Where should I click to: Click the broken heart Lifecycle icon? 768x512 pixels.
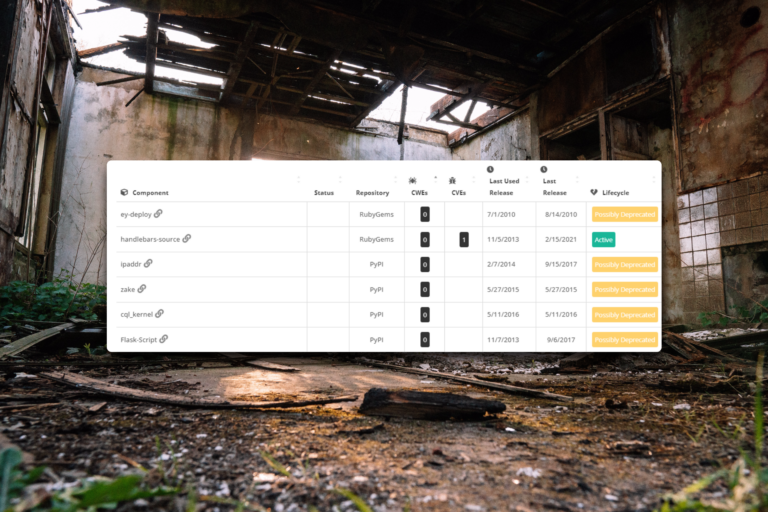pos(594,192)
